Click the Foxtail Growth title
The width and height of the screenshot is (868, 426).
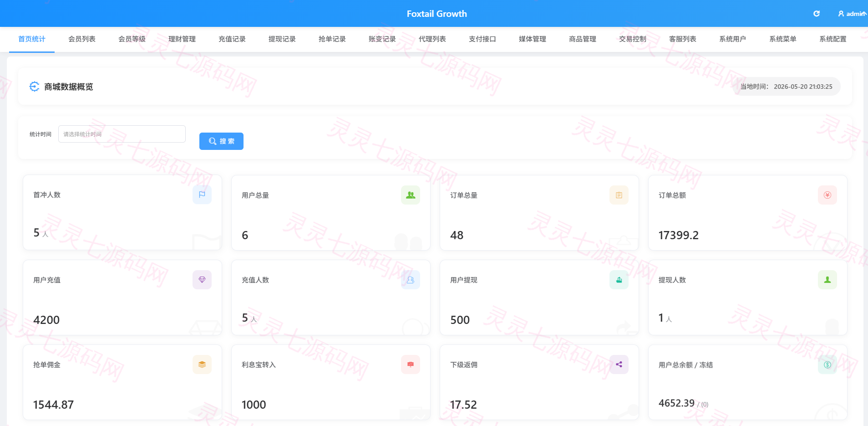coord(437,14)
